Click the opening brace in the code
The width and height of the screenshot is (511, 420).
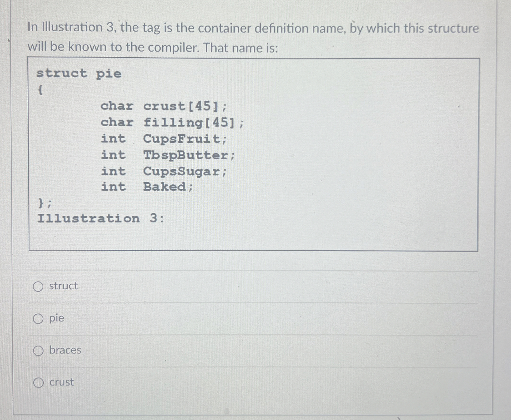click(40, 91)
